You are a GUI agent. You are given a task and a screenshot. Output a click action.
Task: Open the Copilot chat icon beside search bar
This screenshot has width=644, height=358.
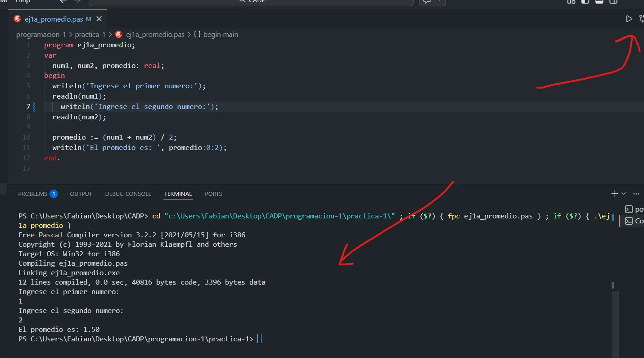point(427,2)
